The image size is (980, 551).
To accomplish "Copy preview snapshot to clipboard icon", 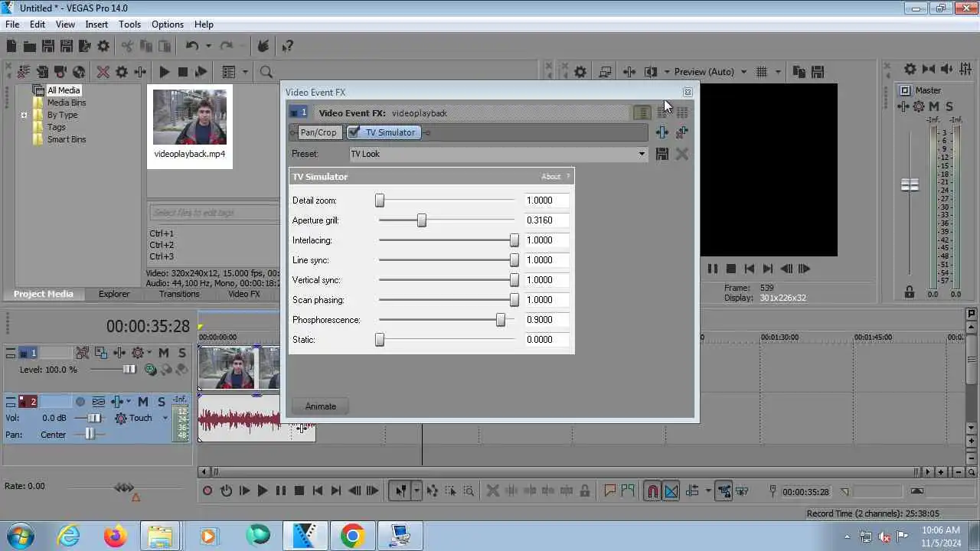I will (799, 72).
